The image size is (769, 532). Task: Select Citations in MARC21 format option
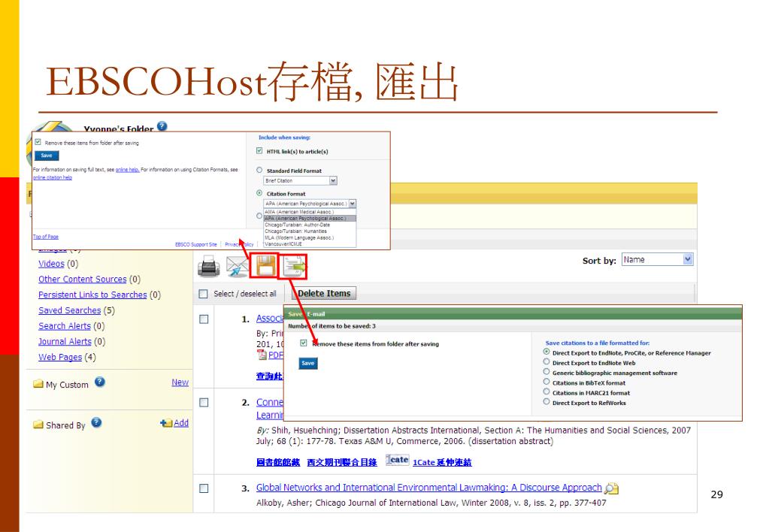pyautogui.click(x=546, y=391)
